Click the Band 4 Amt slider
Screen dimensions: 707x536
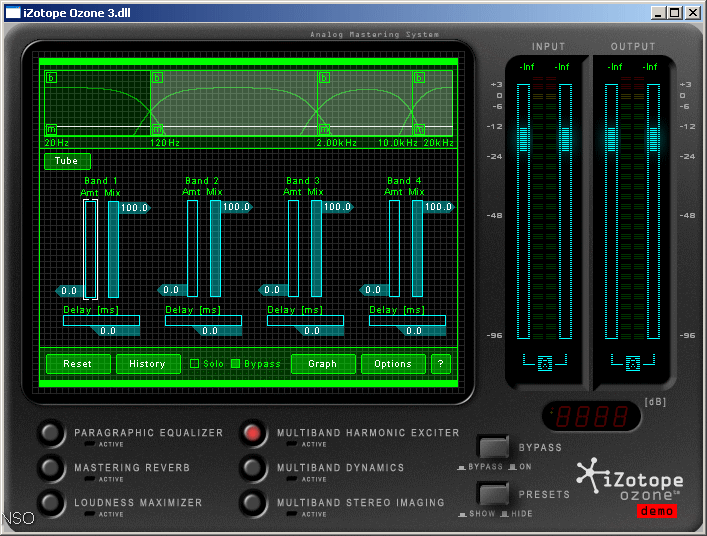[x=395, y=248]
